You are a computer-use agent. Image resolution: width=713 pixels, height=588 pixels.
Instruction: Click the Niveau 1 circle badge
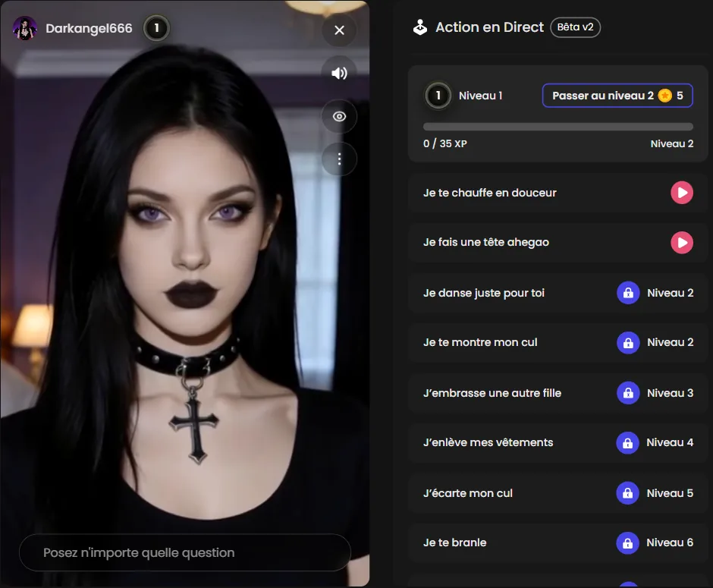pyautogui.click(x=438, y=96)
